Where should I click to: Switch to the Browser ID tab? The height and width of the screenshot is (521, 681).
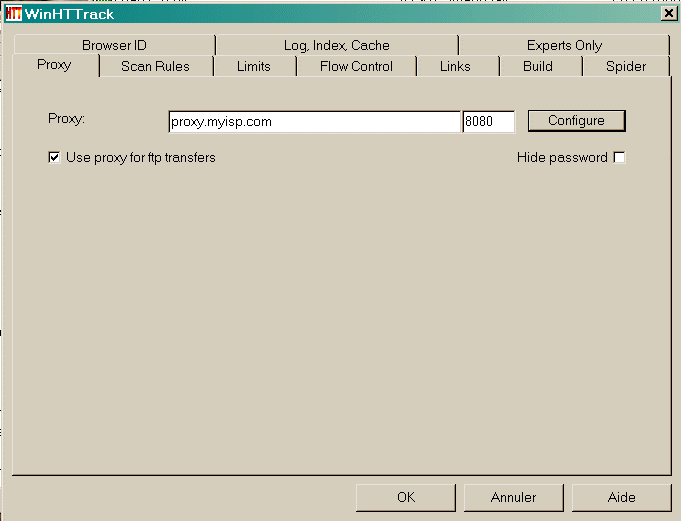115,45
